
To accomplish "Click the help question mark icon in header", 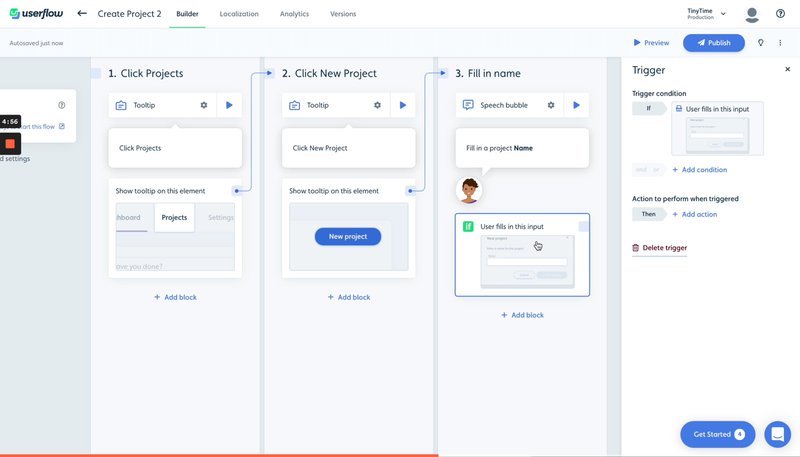I will 780,14.
